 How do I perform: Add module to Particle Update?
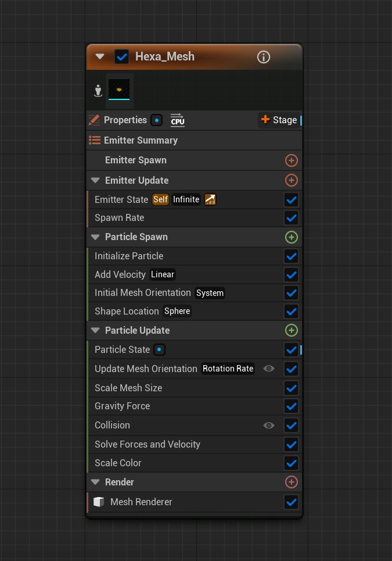pos(291,330)
